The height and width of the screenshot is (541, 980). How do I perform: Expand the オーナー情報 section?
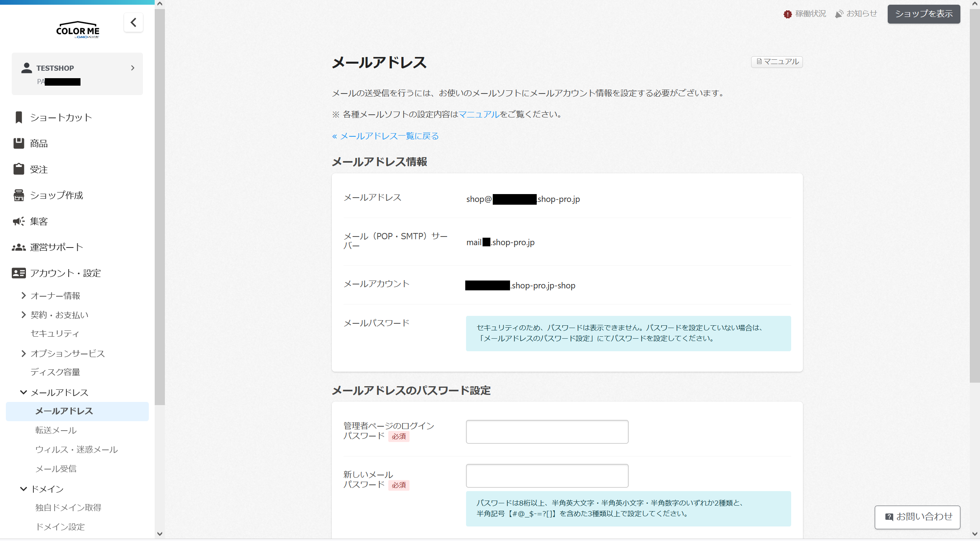[55, 296]
